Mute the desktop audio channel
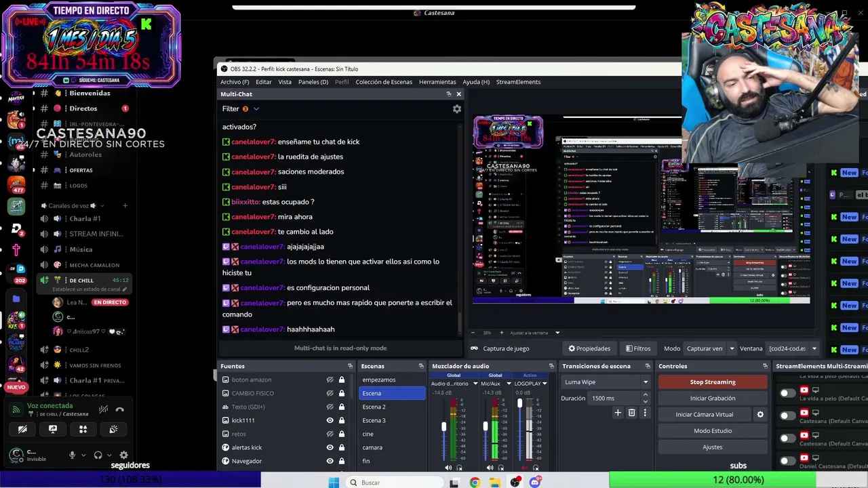The width and height of the screenshot is (868, 488). point(448,468)
